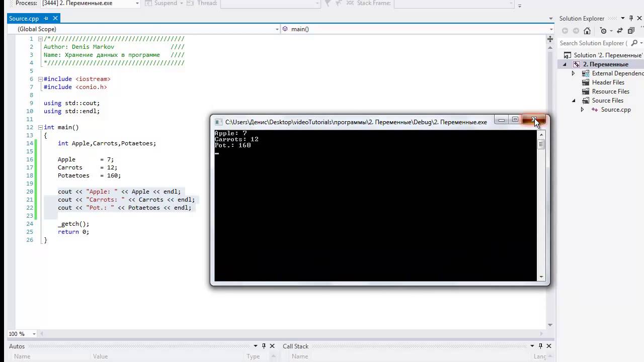644x362 pixels.
Task: Close the Call Stack panel
Action: pos(549,346)
